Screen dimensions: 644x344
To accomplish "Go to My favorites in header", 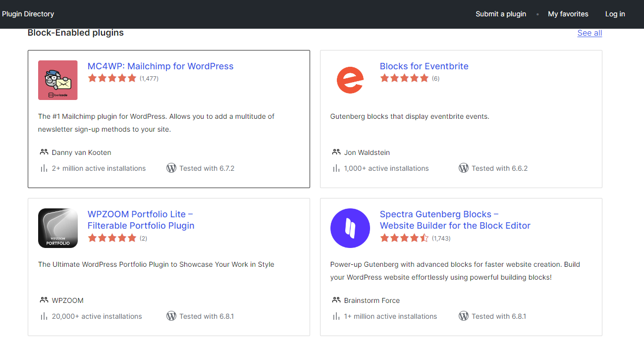I will tap(568, 14).
